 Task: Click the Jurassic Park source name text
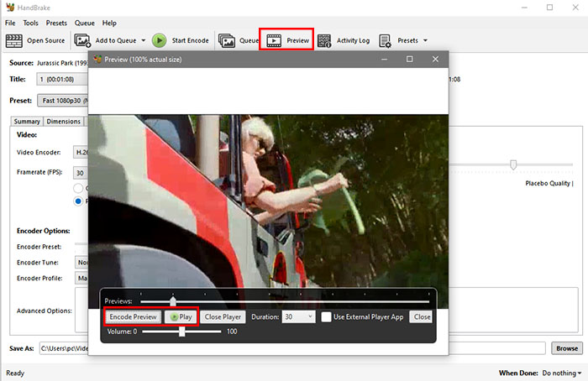click(63, 63)
